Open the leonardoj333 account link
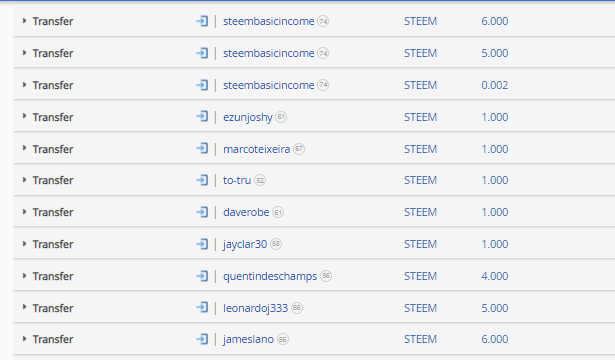The width and height of the screenshot is (615, 360). (255, 308)
